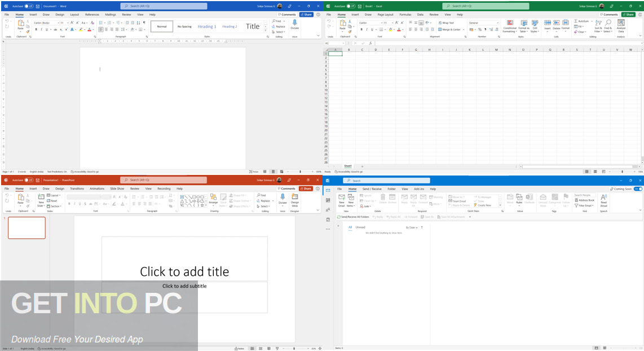Click Analyze Data in Excel

(621, 26)
